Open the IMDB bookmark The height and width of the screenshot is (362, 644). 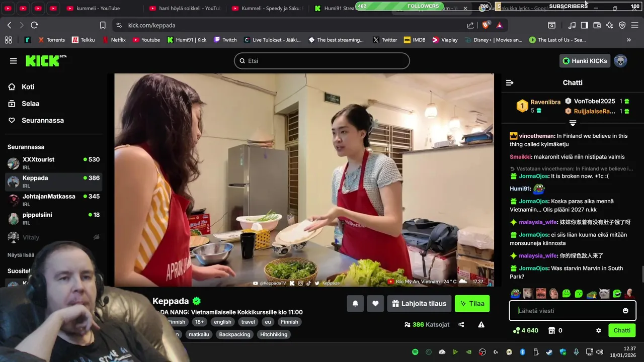[x=414, y=40]
